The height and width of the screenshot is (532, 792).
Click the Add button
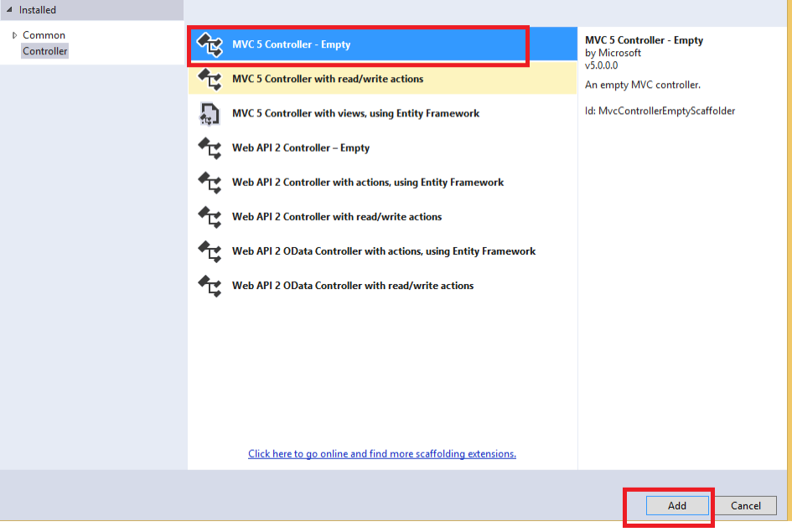[x=677, y=506]
